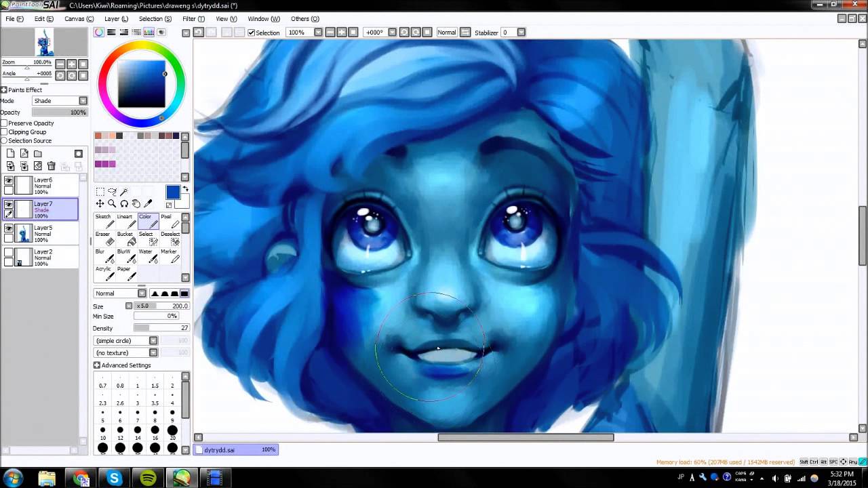Toggle the color wheel panel button
This screenshot has height=488, width=868.
[x=99, y=33]
